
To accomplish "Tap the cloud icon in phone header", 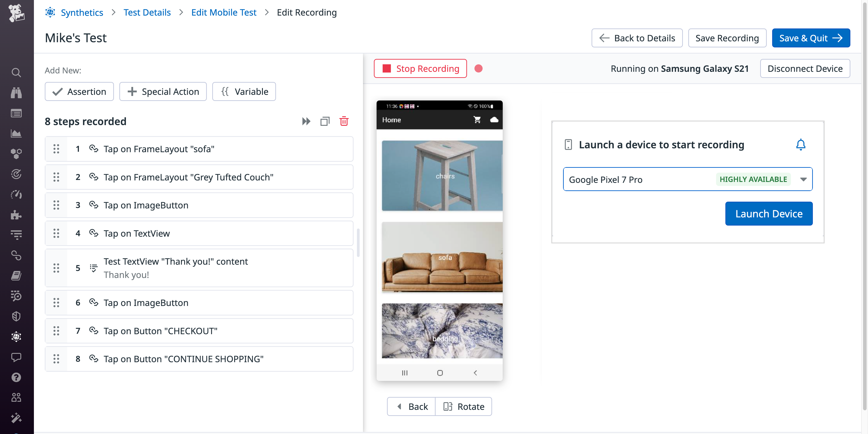I will click(494, 119).
